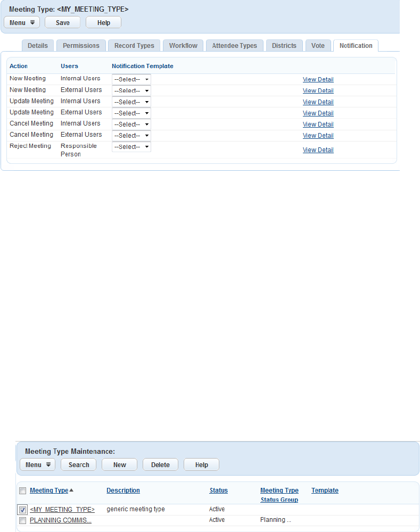Delete the selected meeting type

[x=160, y=464]
